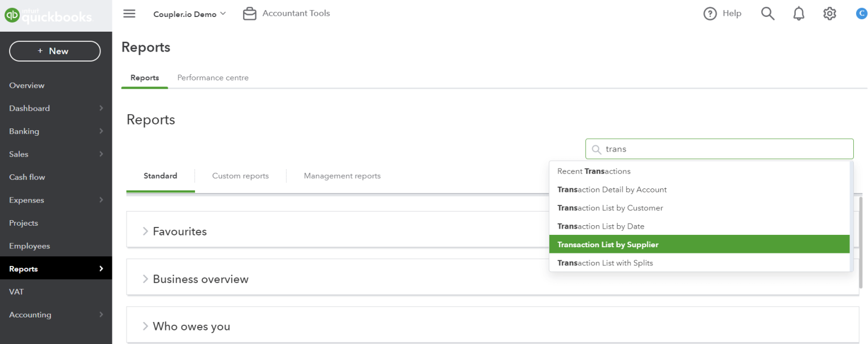Image resolution: width=868 pixels, height=344 pixels.
Task: Open the notifications bell
Action: click(x=798, y=13)
